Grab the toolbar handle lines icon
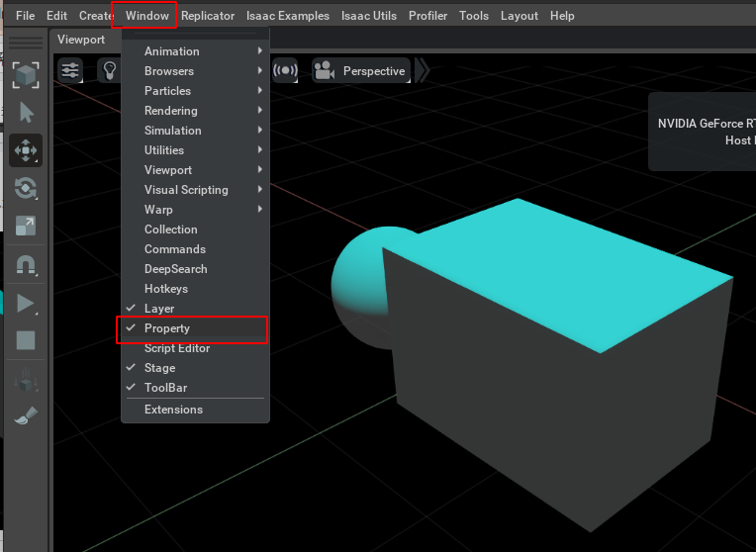 (x=26, y=43)
